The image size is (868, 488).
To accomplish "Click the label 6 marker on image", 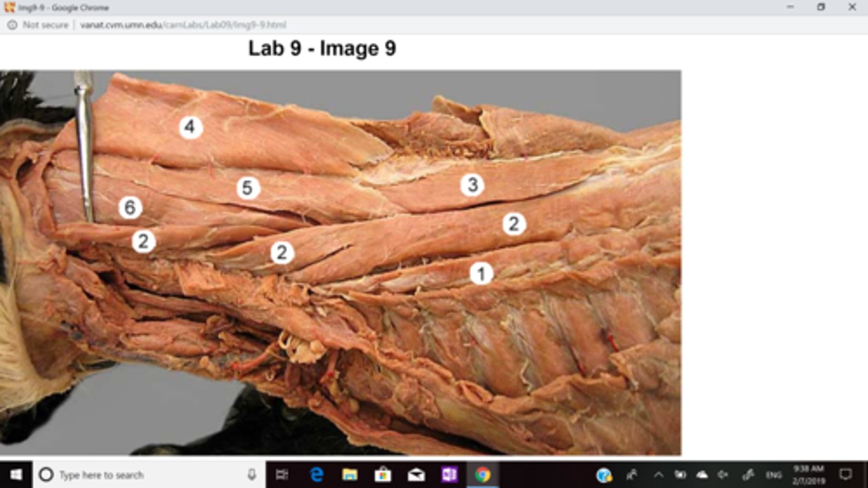I will tap(130, 208).
